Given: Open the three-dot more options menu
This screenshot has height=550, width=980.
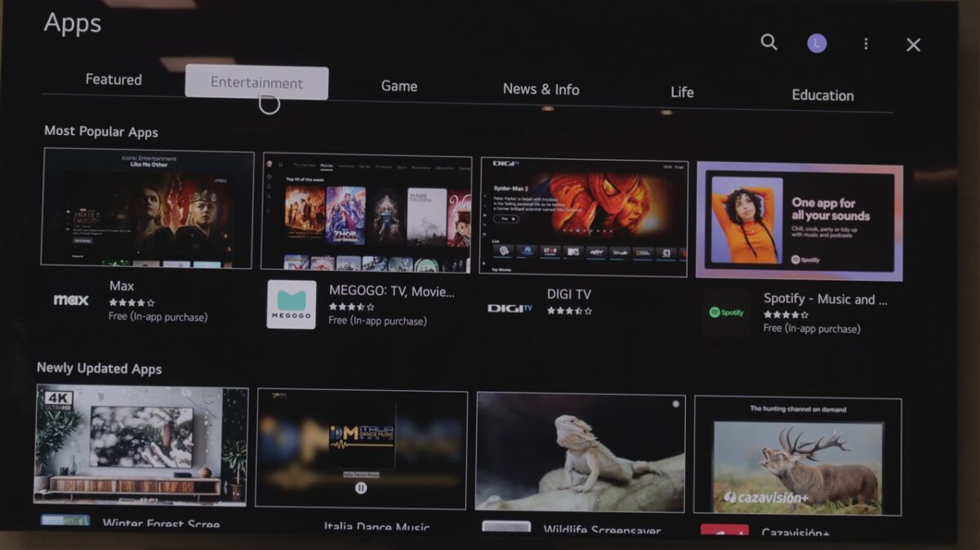Looking at the screenshot, I should click(x=866, y=44).
